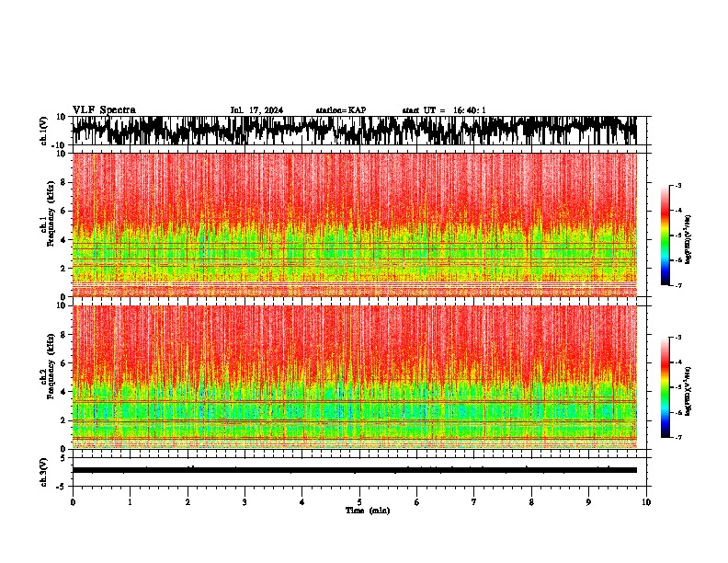Click the "ch.3(V)" axis label
This screenshot has width=728, height=563.
click(44, 472)
